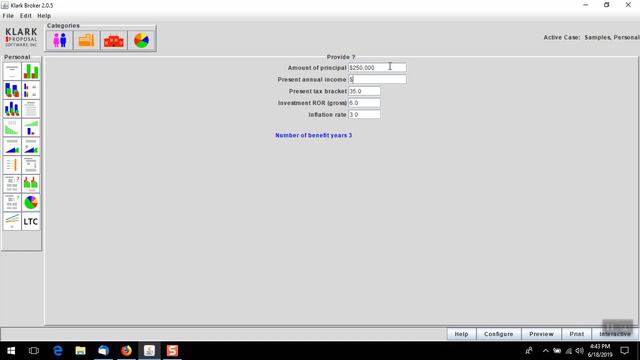The height and width of the screenshot is (360, 640).
Task: Select the Personal category people icon
Action: point(60,40)
